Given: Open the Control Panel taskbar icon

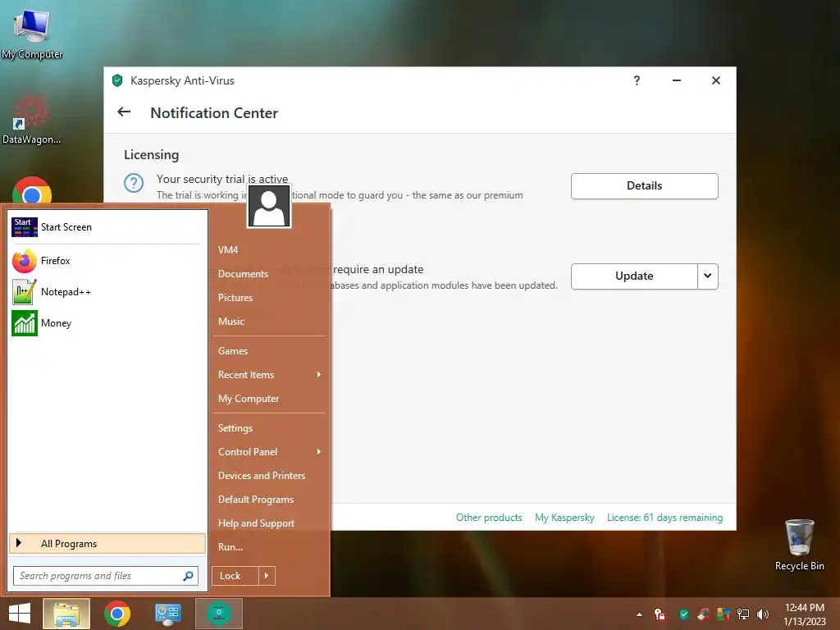Looking at the screenshot, I should [167, 614].
